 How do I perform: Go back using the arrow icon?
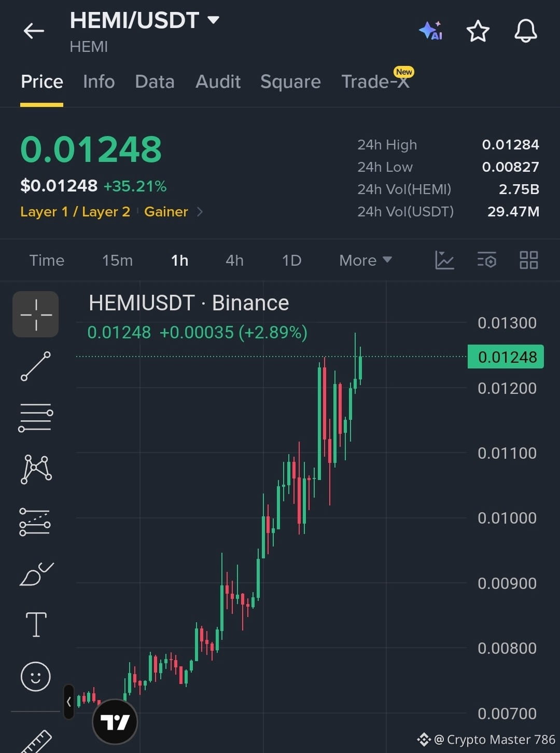[34, 31]
